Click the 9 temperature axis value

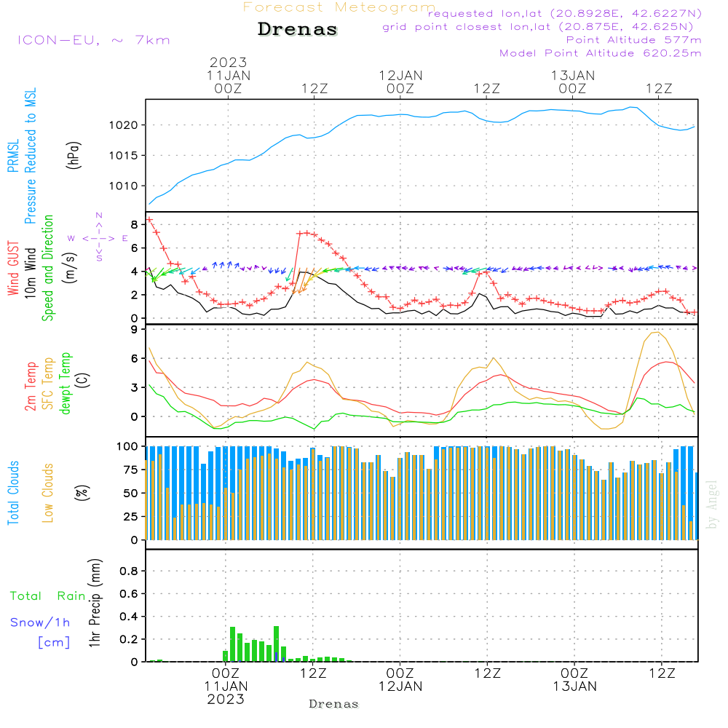pos(135,330)
